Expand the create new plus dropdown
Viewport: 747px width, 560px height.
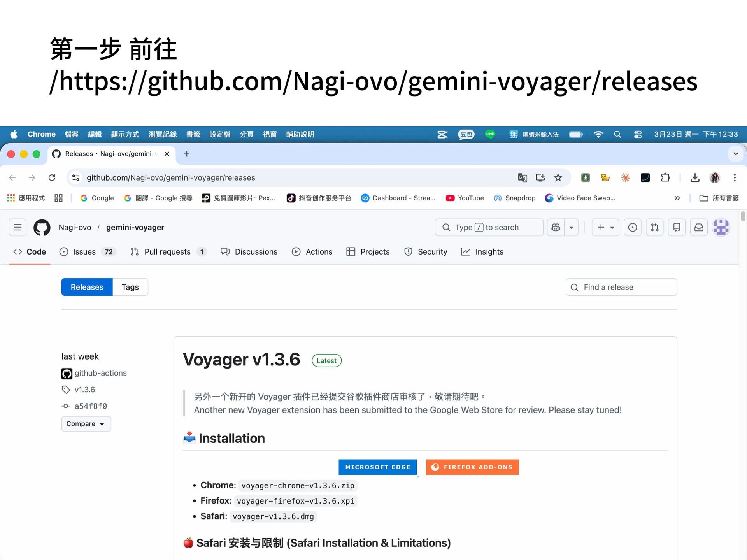(605, 227)
